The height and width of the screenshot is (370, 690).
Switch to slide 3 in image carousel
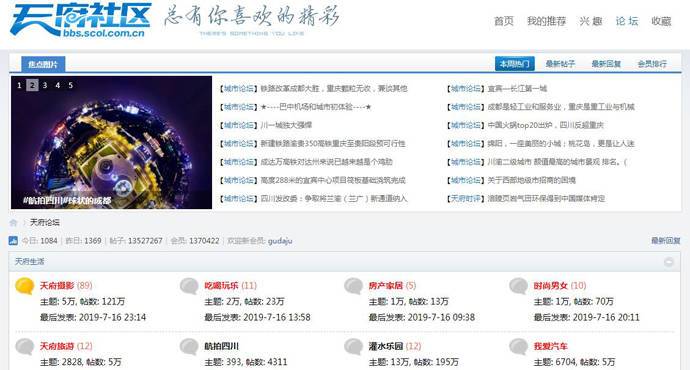[x=45, y=85]
